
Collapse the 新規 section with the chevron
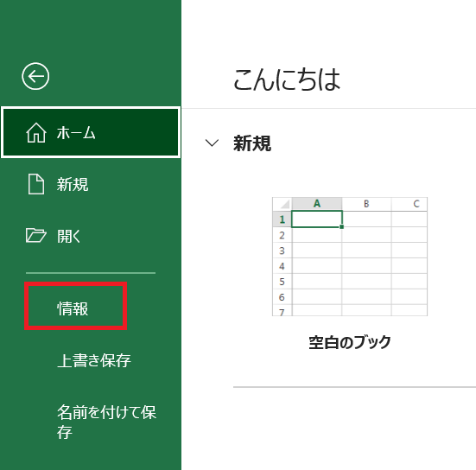(x=212, y=143)
